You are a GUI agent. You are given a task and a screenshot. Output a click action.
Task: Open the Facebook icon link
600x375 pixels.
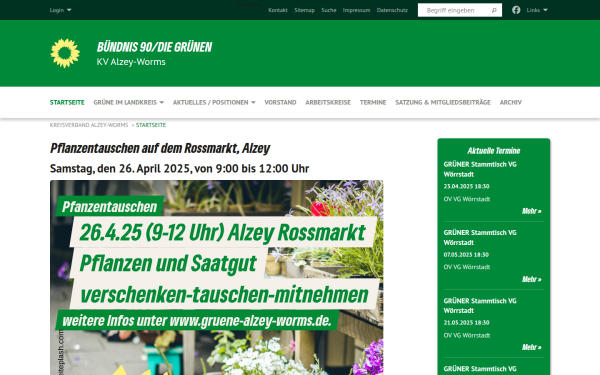click(516, 10)
